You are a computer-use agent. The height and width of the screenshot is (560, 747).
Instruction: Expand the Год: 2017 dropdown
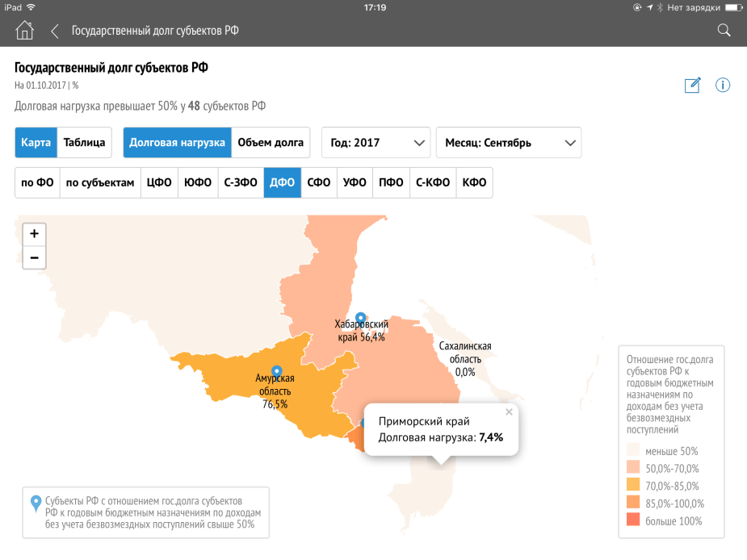376,143
